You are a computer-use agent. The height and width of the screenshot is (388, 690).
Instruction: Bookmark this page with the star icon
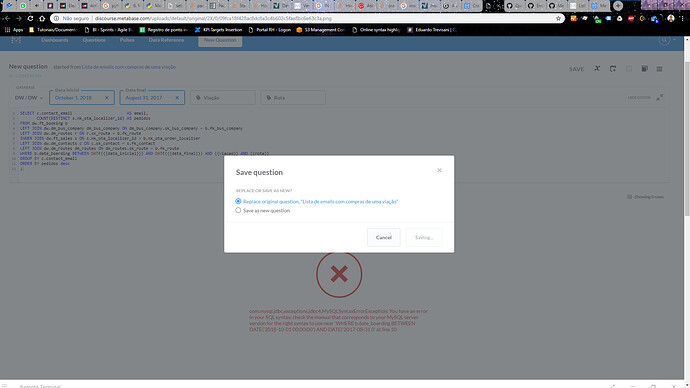pyautogui.click(x=558, y=18)
